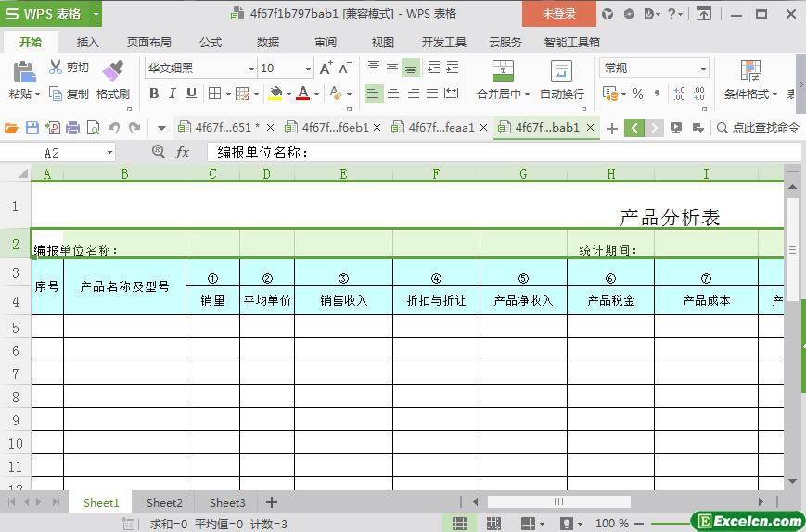806x532 pixels.
Task: Click the Merge and Center (合并居中) icon
Action: pos(502,71)
